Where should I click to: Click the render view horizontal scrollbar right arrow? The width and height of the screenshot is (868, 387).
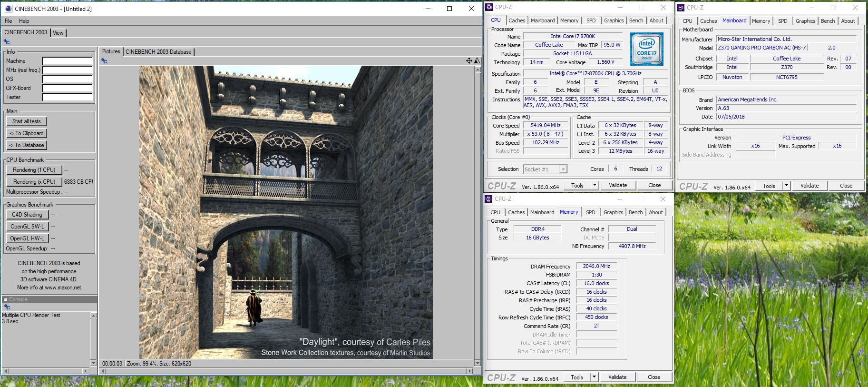click(x=470, y=371)
